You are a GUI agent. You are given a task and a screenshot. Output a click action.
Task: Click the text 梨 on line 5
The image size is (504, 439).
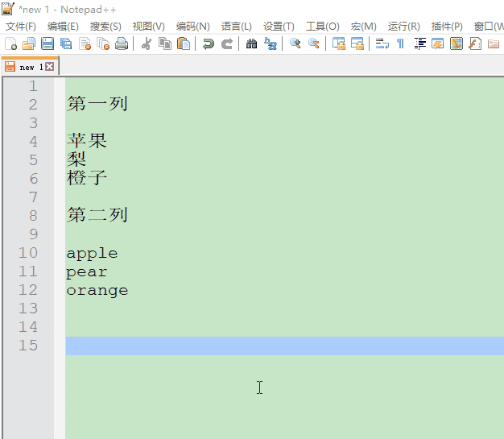pyautogui.click(x=76, y=159)
